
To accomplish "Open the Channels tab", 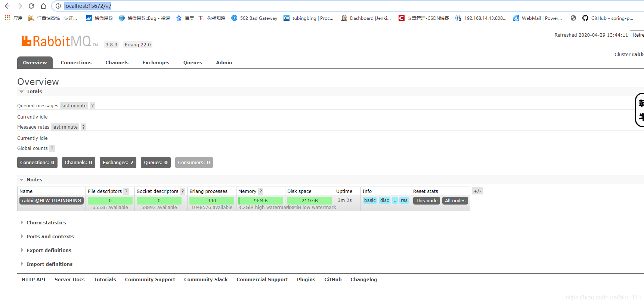I will point(117,63).
